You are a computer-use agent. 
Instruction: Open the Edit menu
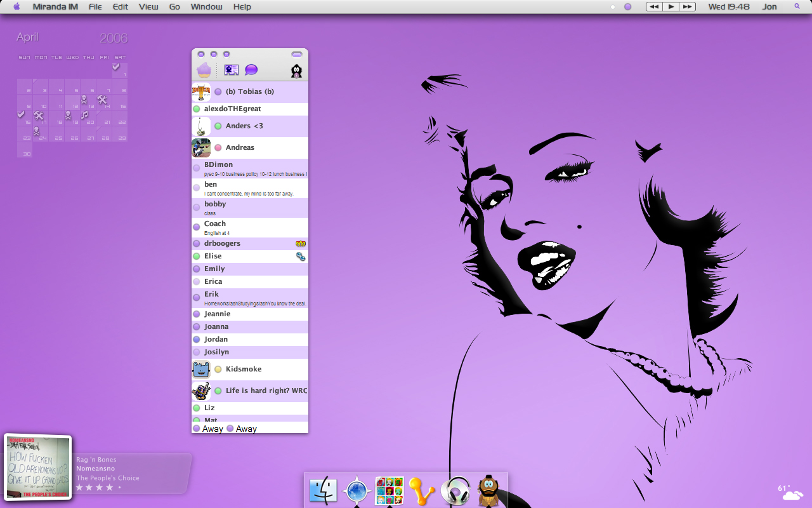click(x=121, y=6)
